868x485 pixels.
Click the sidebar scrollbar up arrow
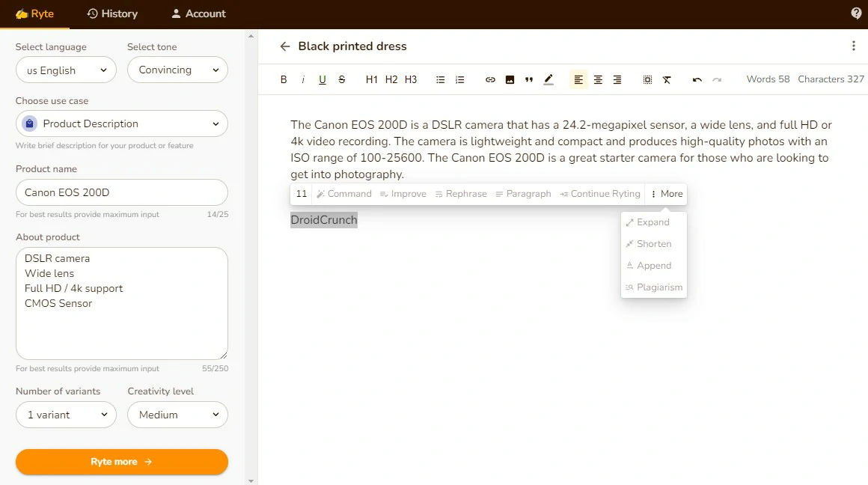(x=251, y=36)
